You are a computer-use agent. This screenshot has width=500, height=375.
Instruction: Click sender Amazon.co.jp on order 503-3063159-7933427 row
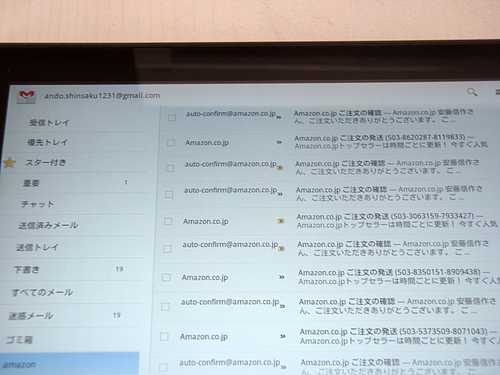(x=206, y=221)
